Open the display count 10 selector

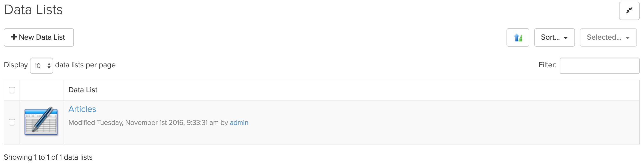42,65
